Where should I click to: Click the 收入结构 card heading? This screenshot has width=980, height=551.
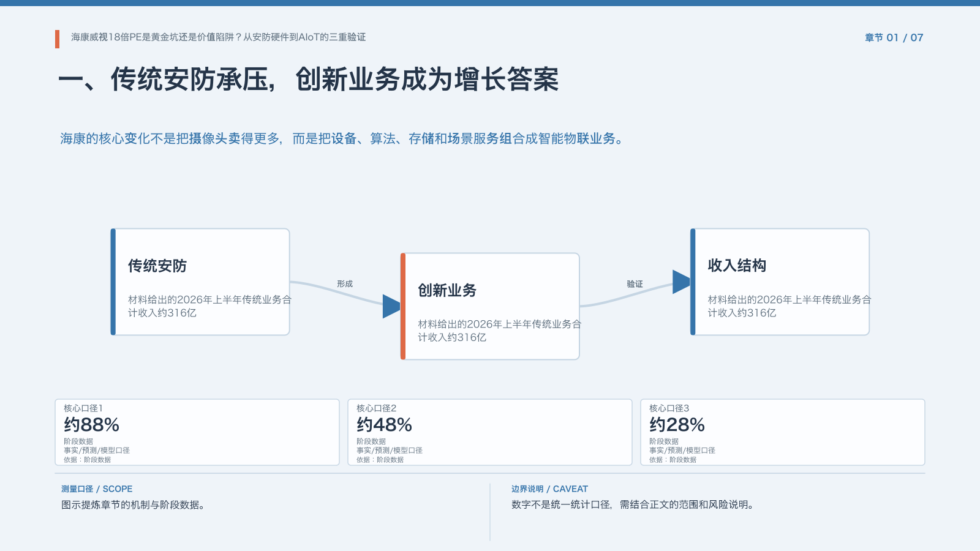(737, 266)
